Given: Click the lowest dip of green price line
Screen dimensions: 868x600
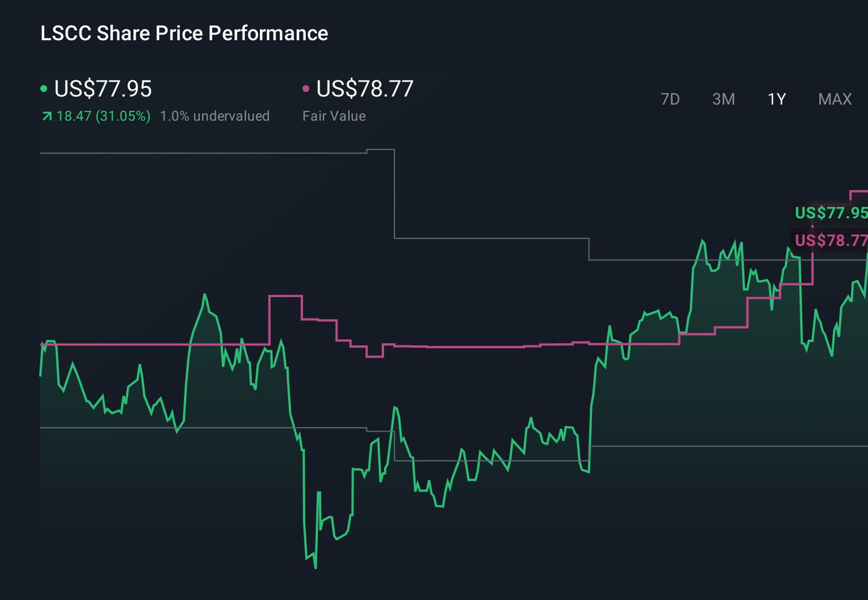Looking at the screenshot, I should coord(315,566).
